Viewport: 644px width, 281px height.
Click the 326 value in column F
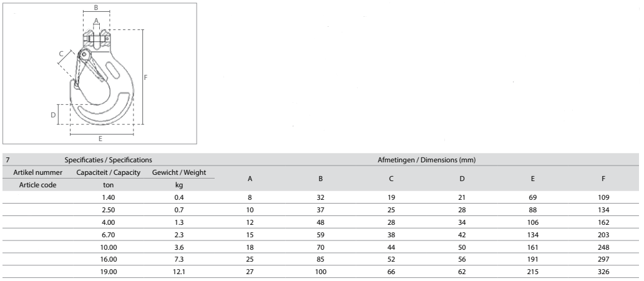tap(604, 272)
